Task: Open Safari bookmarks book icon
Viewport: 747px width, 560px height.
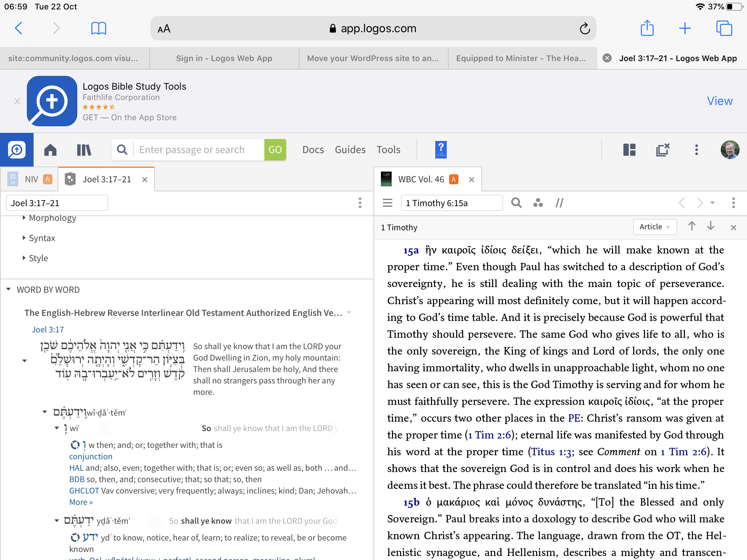Action: (x=99, y=28)
